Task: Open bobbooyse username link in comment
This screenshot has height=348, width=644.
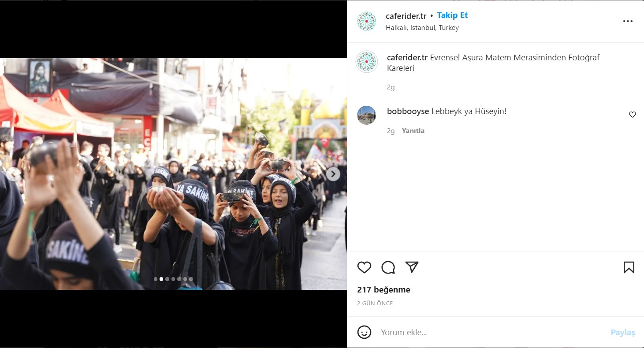Action: point(408,111)
